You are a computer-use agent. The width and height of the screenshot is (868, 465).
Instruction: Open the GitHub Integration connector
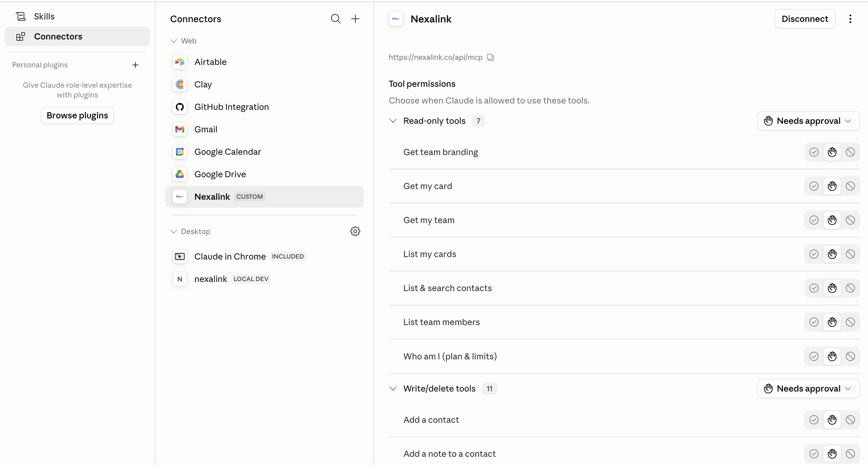(x=265, y=107)
